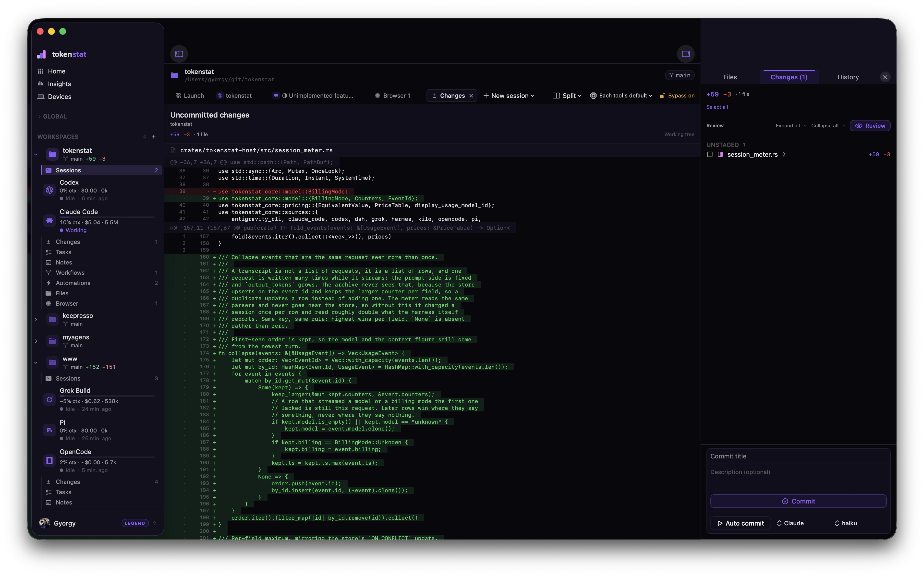
Task: Click the Gyorgy user avatar
Action: coord(44,523)
